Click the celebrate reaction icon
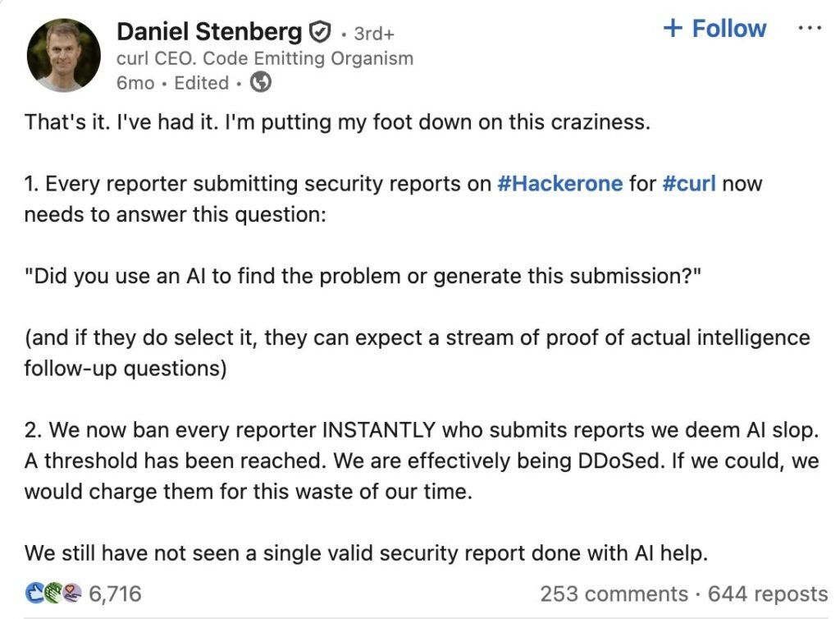 pos(52,593)
